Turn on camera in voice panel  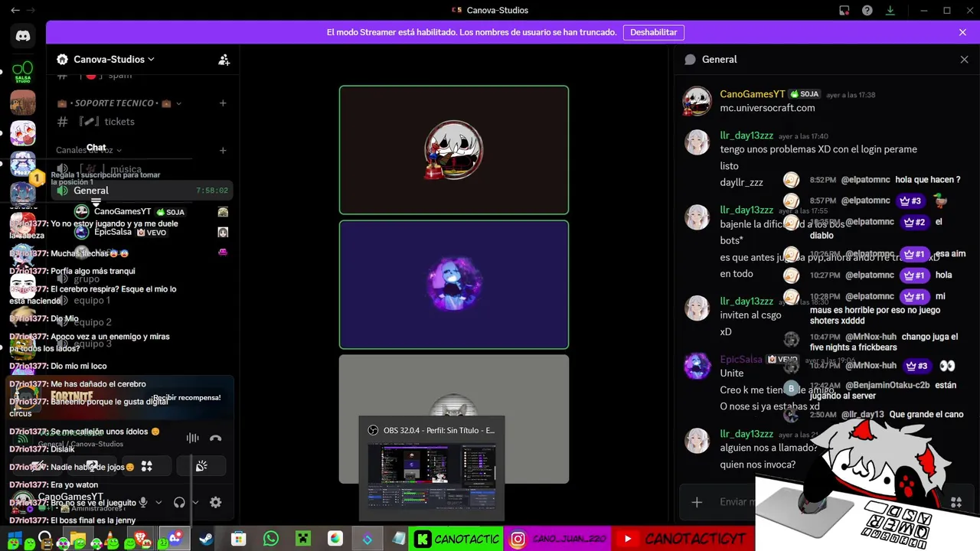click(37, 465)
